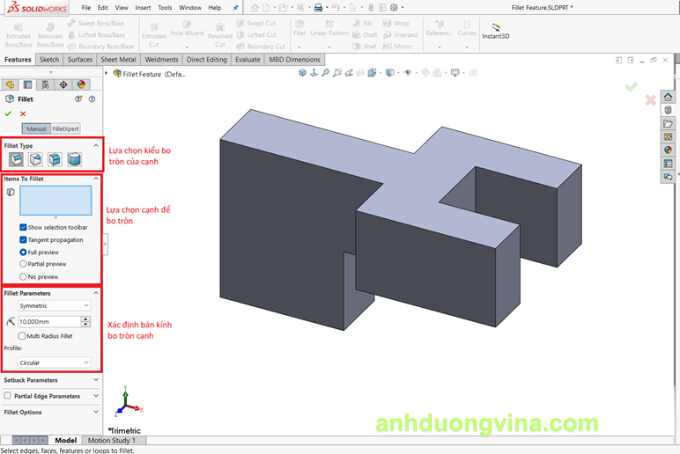Screen dimensions: 680x454
Task: Click the Instant3D tool icon
Action: [493, 26]
